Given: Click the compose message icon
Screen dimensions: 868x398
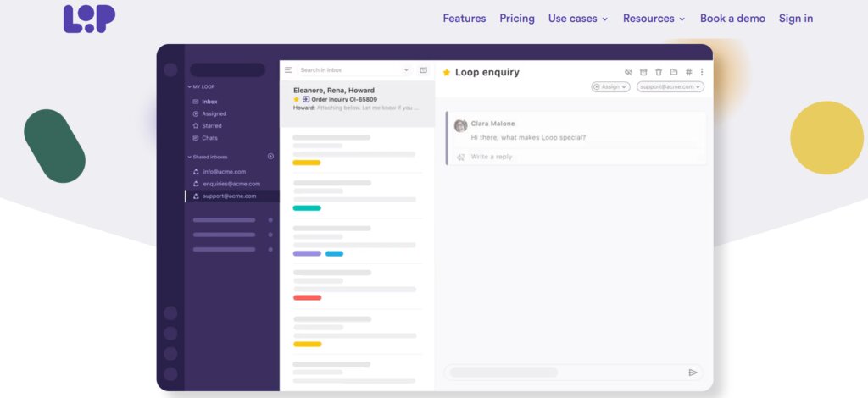Looking at the screenshot, I should click(x=424, y=70).
